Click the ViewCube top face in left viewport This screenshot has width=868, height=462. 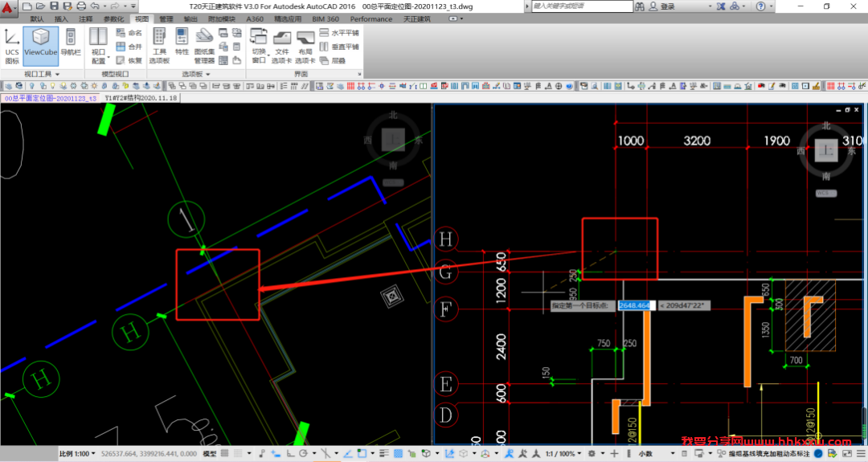(x=393, y=140)
